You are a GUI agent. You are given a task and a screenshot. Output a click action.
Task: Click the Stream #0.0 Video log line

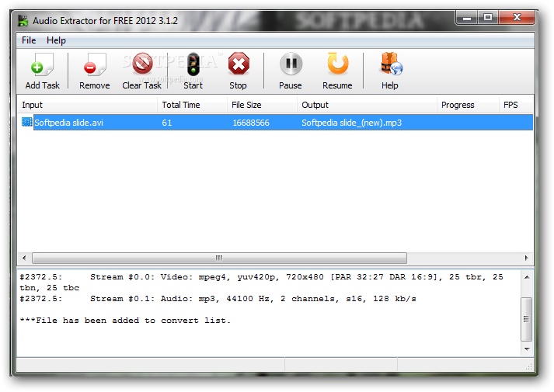click(x=261, y=283)
